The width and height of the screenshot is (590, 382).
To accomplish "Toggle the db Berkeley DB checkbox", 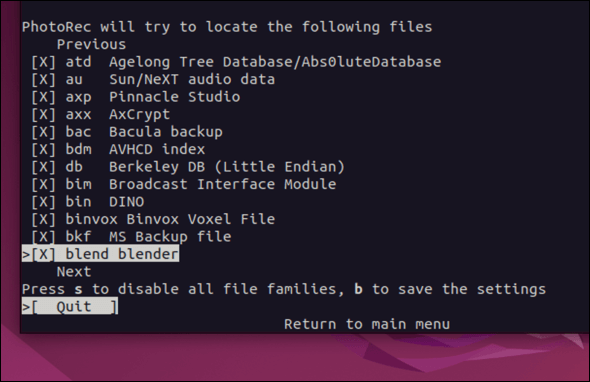I will [43, 167].
